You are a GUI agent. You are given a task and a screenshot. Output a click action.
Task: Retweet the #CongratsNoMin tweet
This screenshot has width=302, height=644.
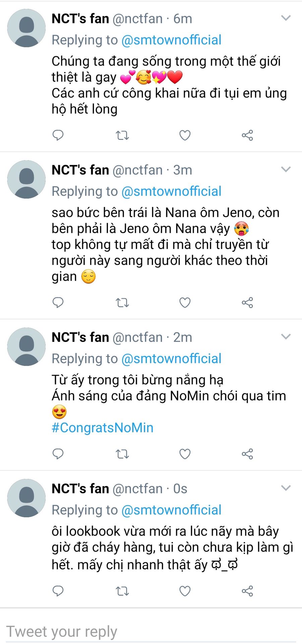pos(122,454)
